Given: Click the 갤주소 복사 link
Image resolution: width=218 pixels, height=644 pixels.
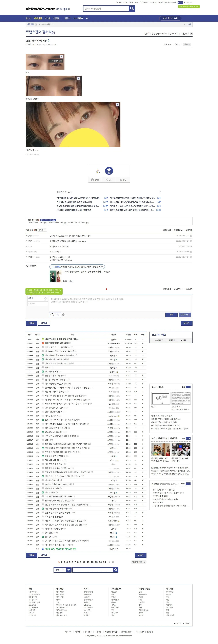Looking at the screenshot, I should pos(174,34).
